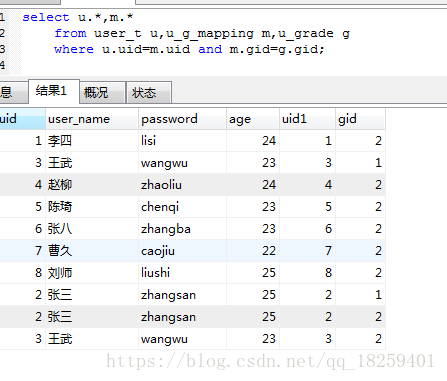
Task: Select the lisi password cell
Action: pos(182,141)
